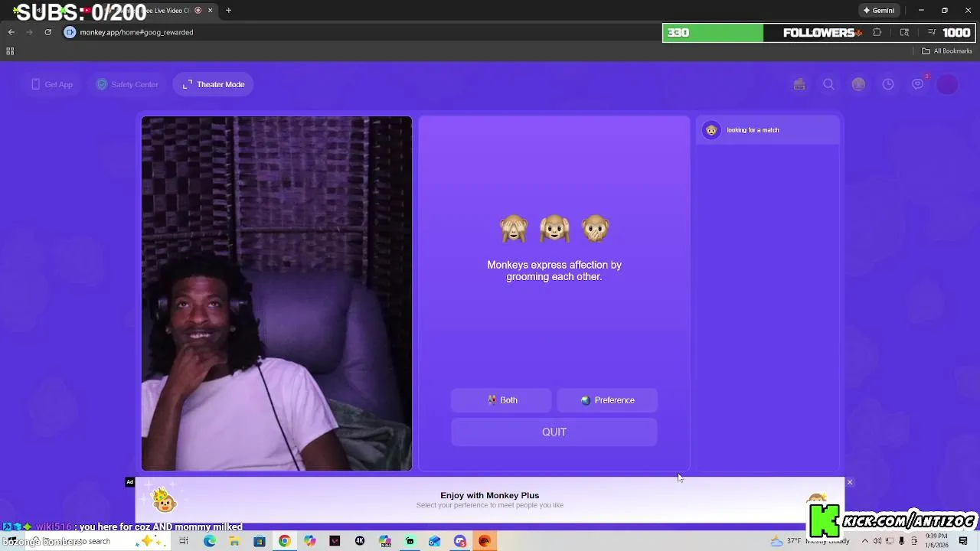
Task: Click the browser forward arrow
Action: click(30, 32)
